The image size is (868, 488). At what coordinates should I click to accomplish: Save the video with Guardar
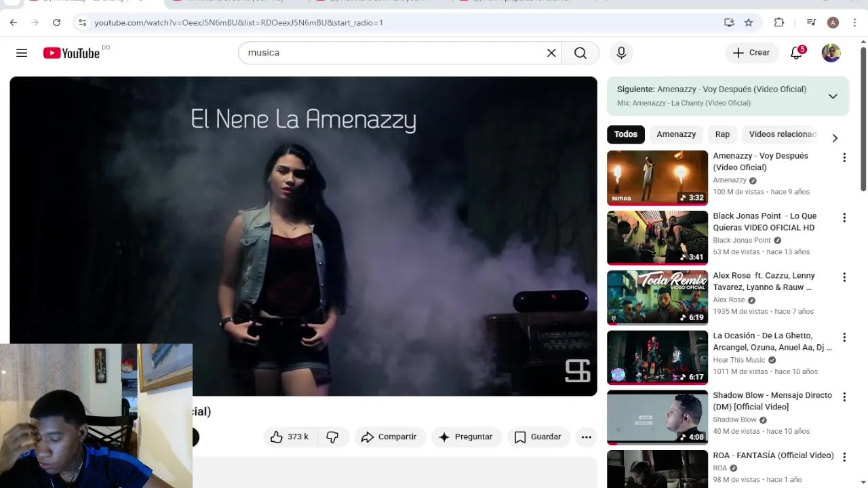click(538, 437)
